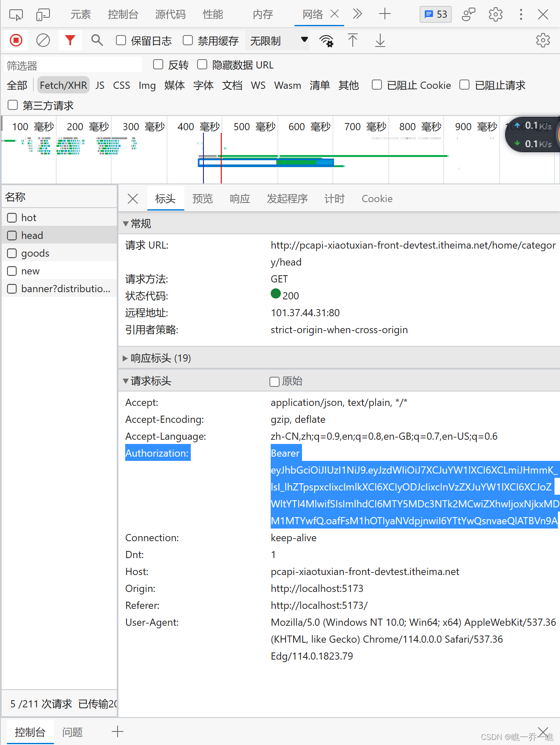The width and height of the screenshot is (560, 745).
Task: Select the new request row
Action: tap(59, 271)
